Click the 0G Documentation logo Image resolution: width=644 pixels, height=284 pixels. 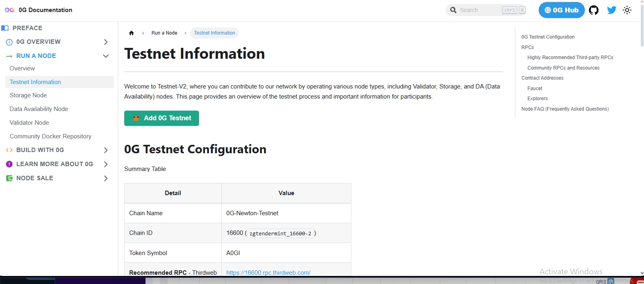point(10,10)
